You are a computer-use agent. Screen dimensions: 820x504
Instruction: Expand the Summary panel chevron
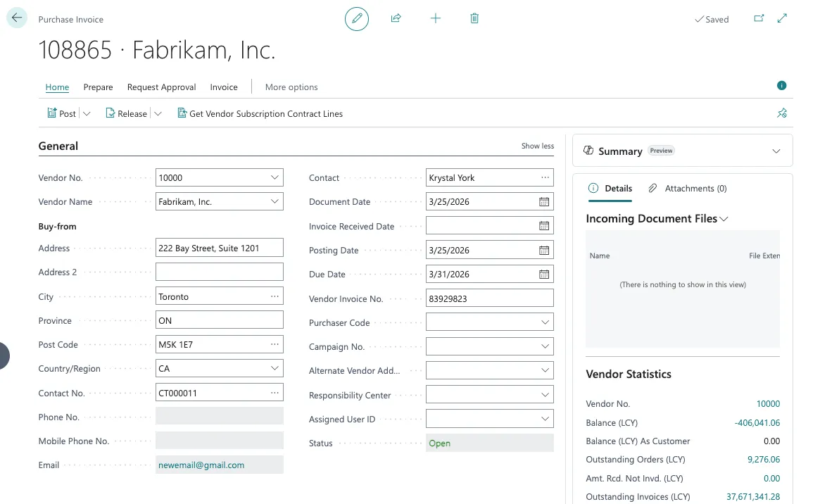[776, 151]
